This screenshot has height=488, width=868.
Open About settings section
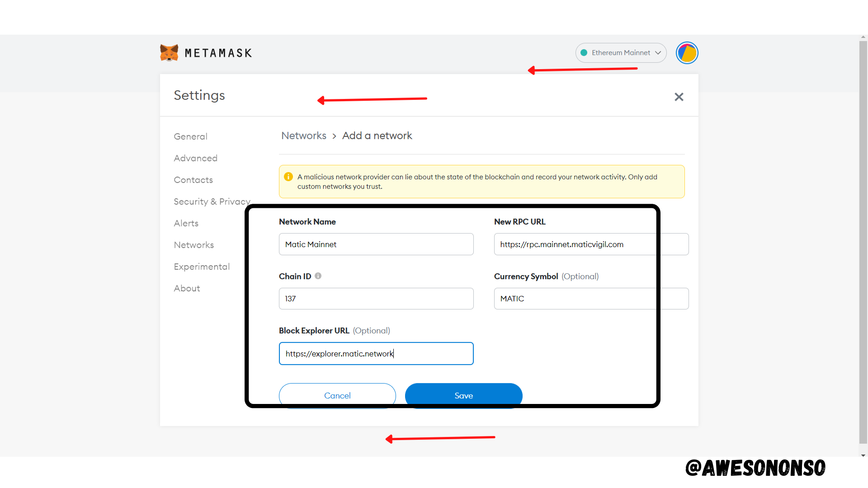click(x=187, y=288)
